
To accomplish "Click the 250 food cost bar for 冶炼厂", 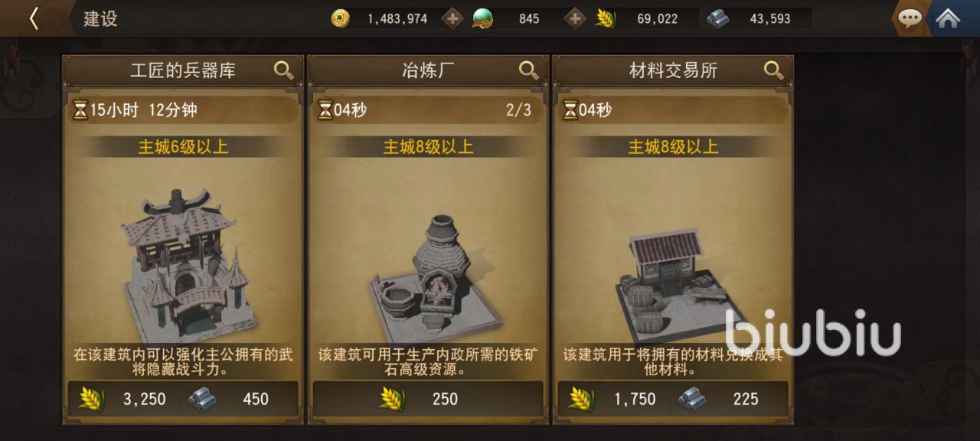I will (x=428, y=399).
